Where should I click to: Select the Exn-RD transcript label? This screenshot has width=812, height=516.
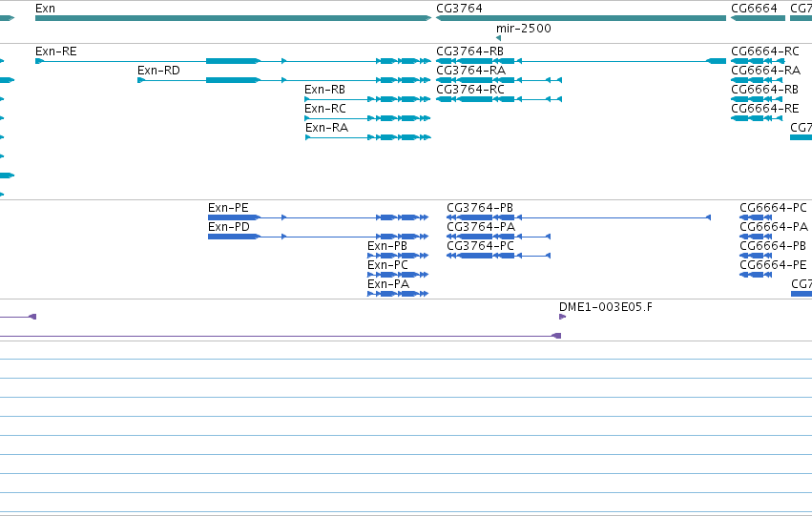click(x=158, y=71)
